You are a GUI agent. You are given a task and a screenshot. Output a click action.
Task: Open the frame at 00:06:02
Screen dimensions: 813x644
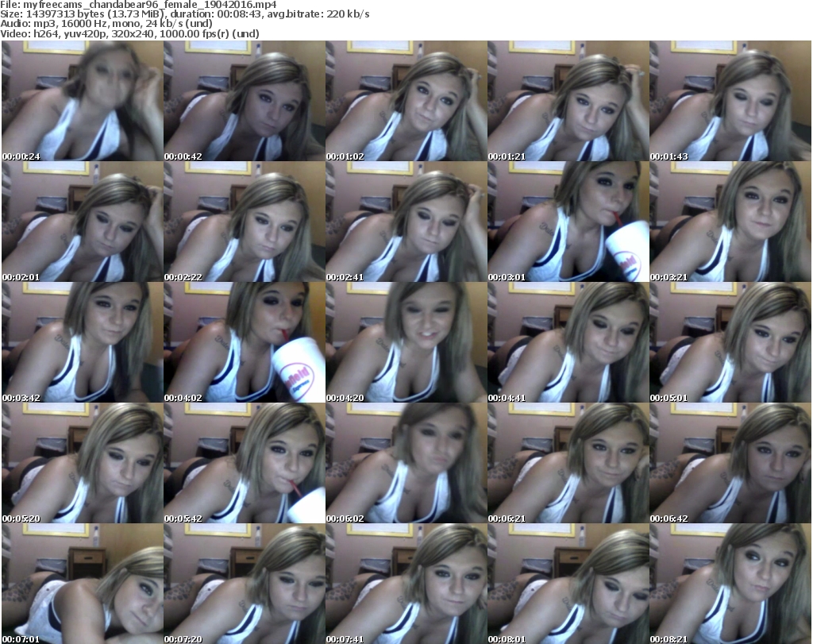point(406,463)
